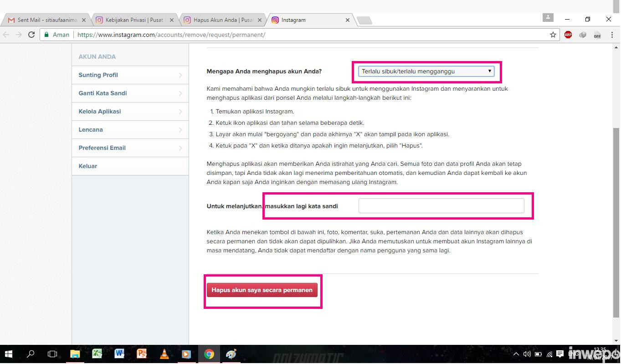The image size is (621, 364).
Task: Close the Kebijakan Privasi tab
Action: 171,21
